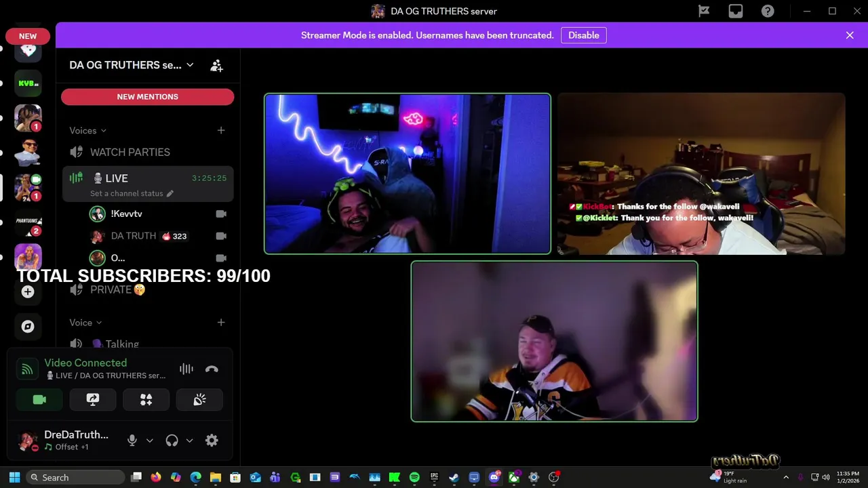Open the downloads/inbox tray icon in title bar
This screenshot has height=488, width=868.
coord(736,11)
